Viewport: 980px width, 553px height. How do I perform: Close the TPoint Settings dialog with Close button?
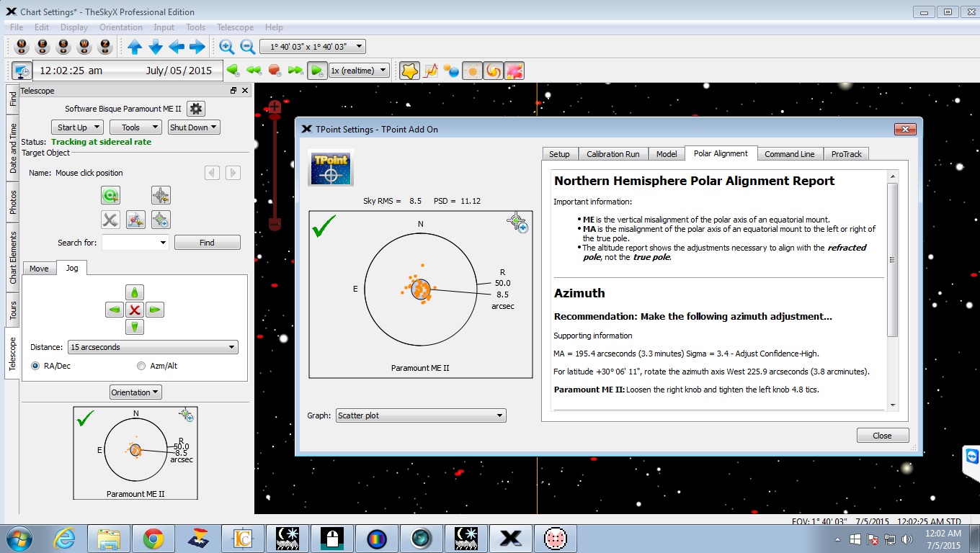882,436
